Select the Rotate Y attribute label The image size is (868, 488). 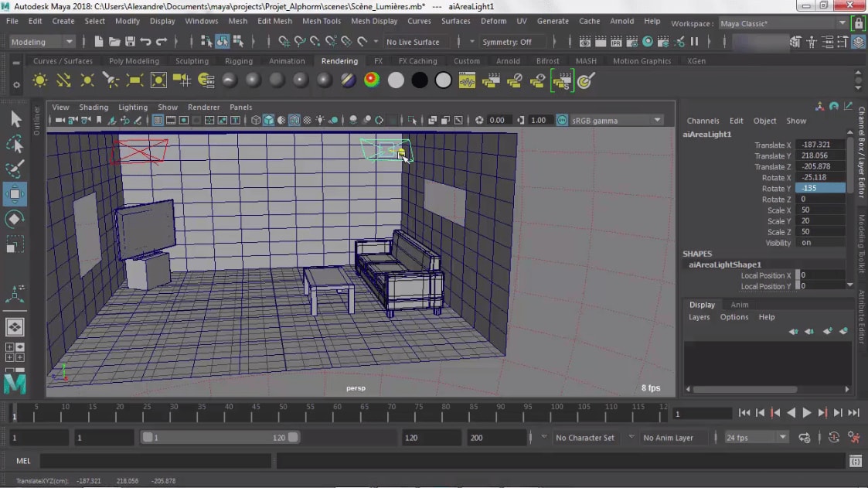(x=776, y=189)
